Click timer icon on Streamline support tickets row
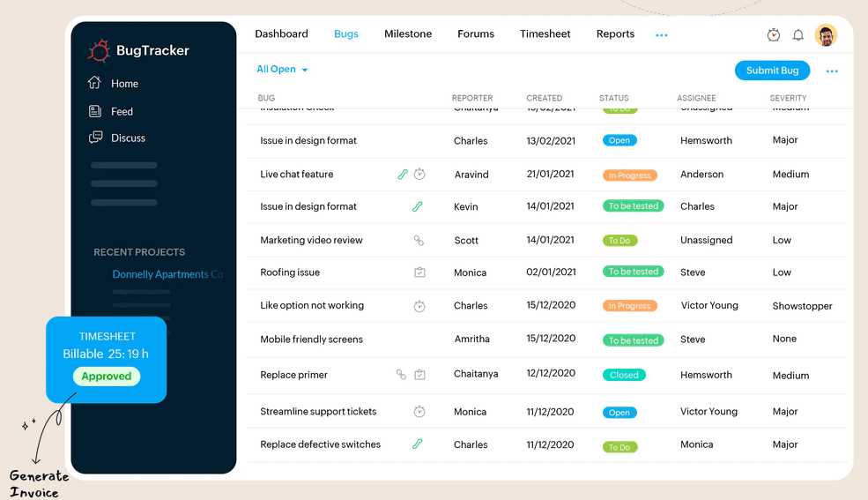This screenshot has width=868, height=500. (419, 412)
